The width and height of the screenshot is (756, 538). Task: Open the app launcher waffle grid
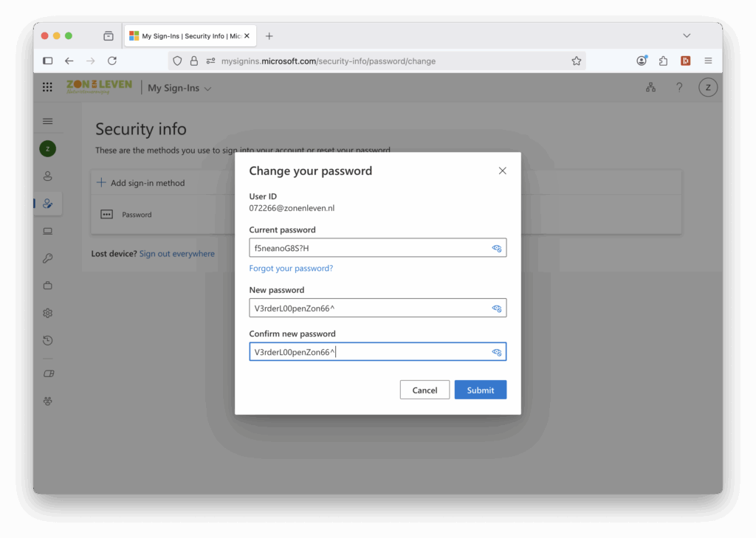click(47, 87)
